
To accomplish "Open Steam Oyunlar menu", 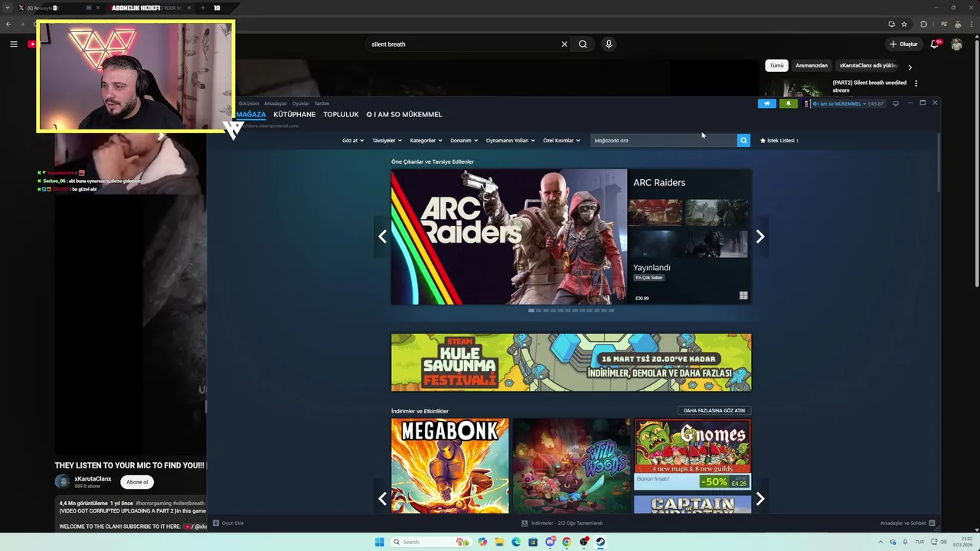I will 300,103.
